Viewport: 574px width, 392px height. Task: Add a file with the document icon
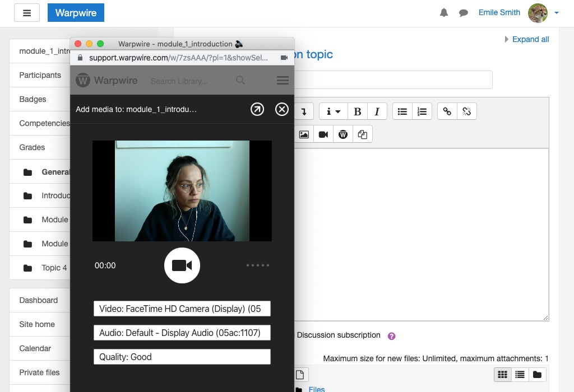coord(300,375)
